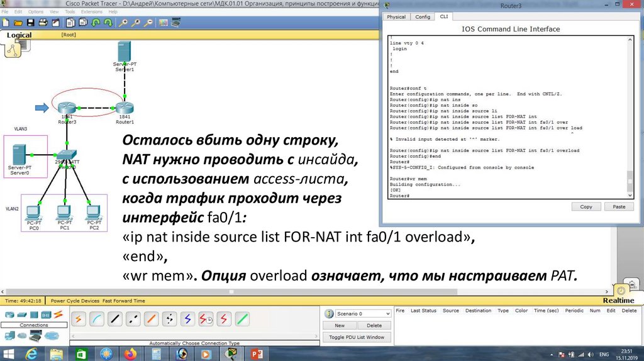Save the network with the floppy icon
Viewport: 644px width, 361px height.
tap(30, 23)
